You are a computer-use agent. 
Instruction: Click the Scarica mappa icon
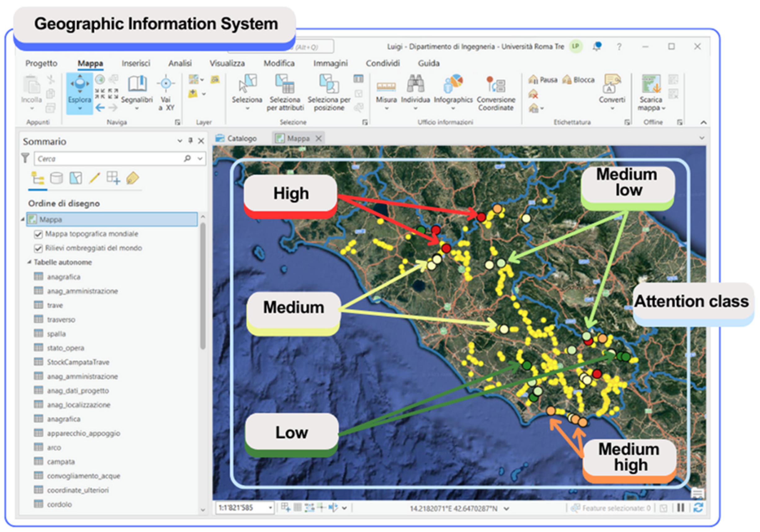(651, 84)
